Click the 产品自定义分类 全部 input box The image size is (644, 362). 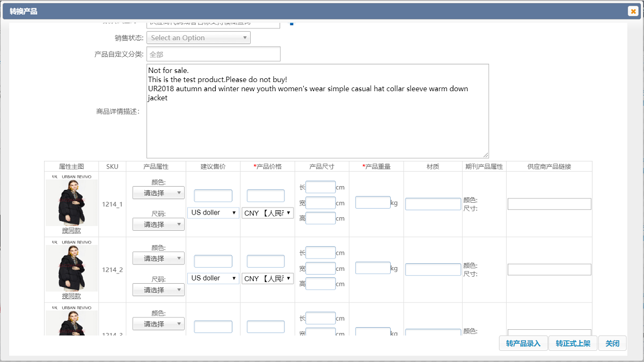pyautogui.click(x=214, y=54)
